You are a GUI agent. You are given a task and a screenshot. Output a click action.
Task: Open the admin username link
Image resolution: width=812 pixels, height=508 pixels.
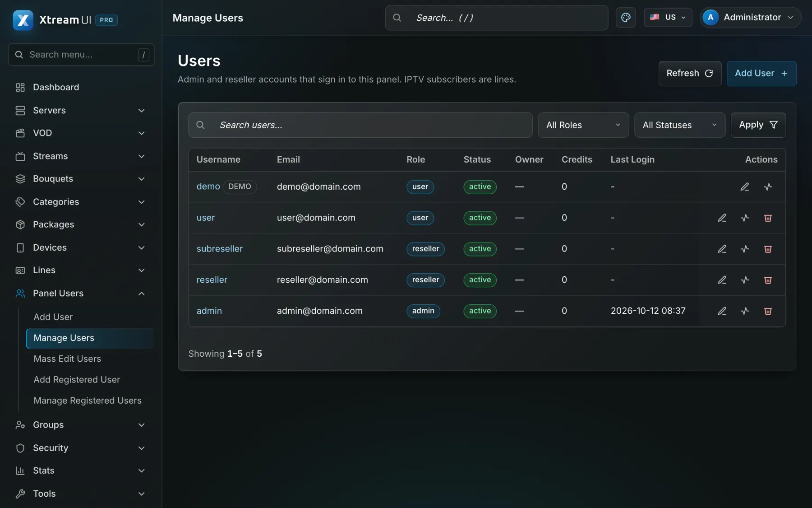tap(209, 311)
